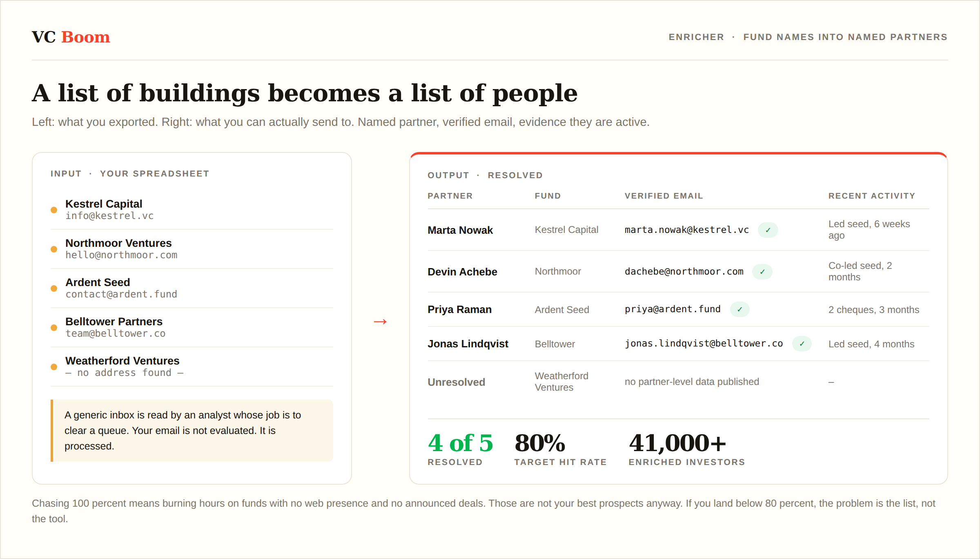
Task: Select the contact@ardent.fund address
Action: tap(121, 294)
